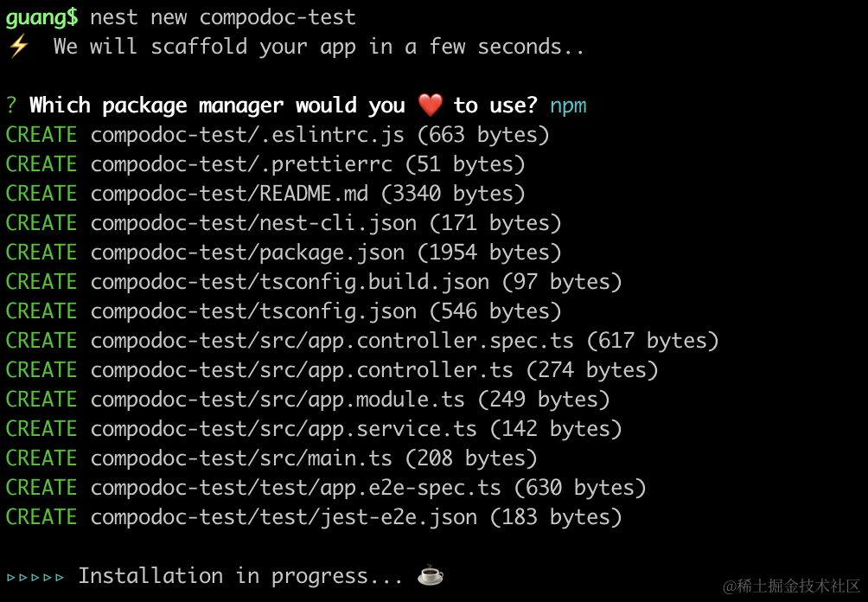Click the CREATE label beside app.service.ts
This screenshot has height=602, width=868.
point(41,429)
